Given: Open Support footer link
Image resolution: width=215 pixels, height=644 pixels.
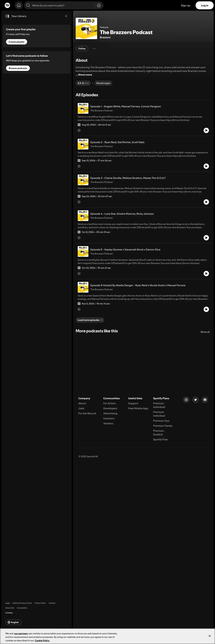Looking at the screenshot, I should click(x=133, y=403).
